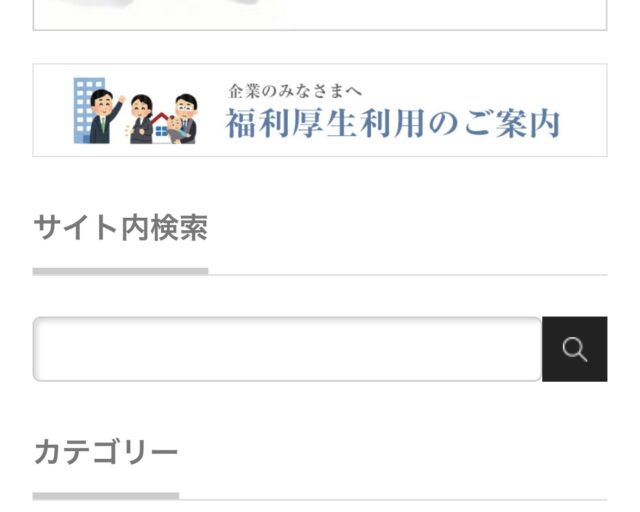640x512 pixels.
Task: Click the man with glasses holding a baby
Action: 186,118
